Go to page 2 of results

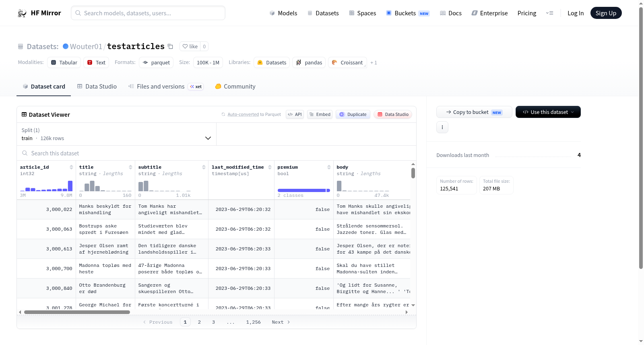click(x=199, y=322)
